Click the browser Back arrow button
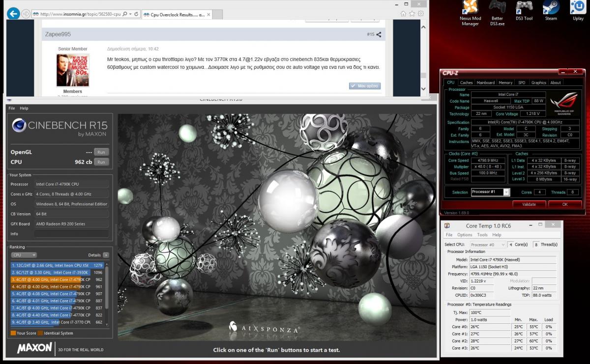This screenshot has height=364, width=590. coord(14,14)
